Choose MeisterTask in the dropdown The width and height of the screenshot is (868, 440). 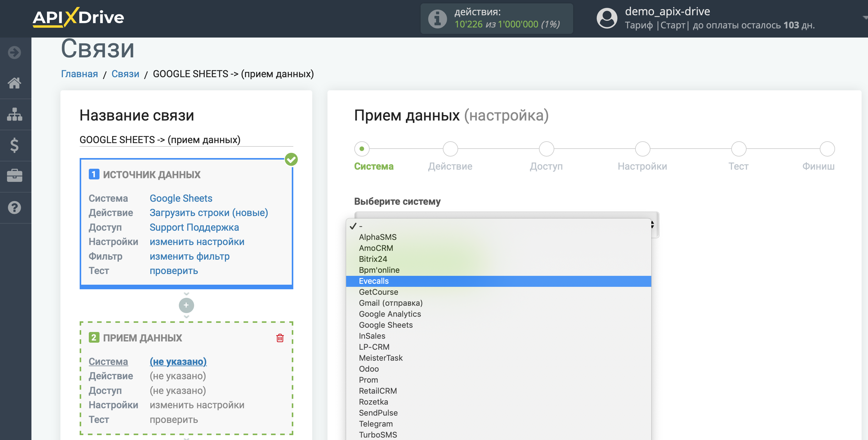(498, 358)
